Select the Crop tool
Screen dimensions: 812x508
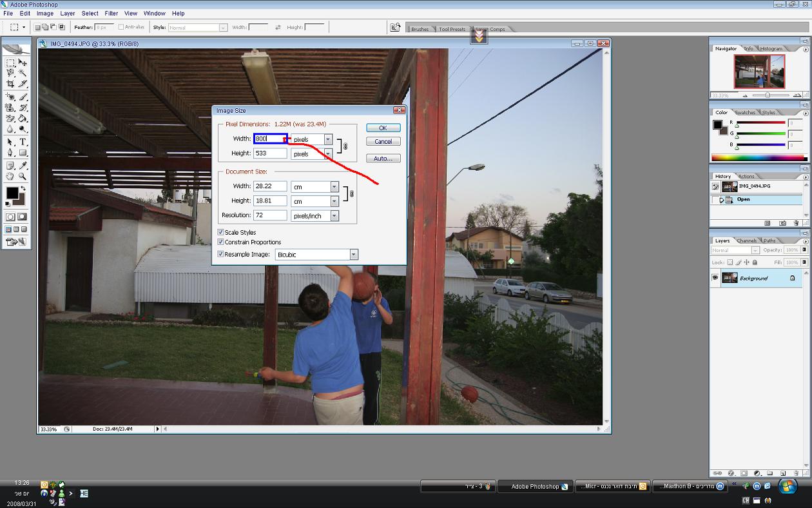click(10, 84)
